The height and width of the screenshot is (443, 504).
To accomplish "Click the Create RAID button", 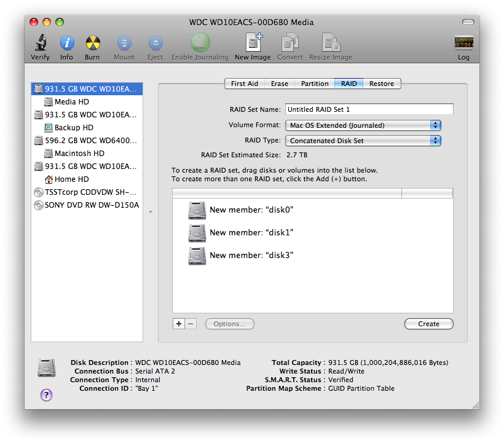I will pyautogui.click(x=428, y=324).
